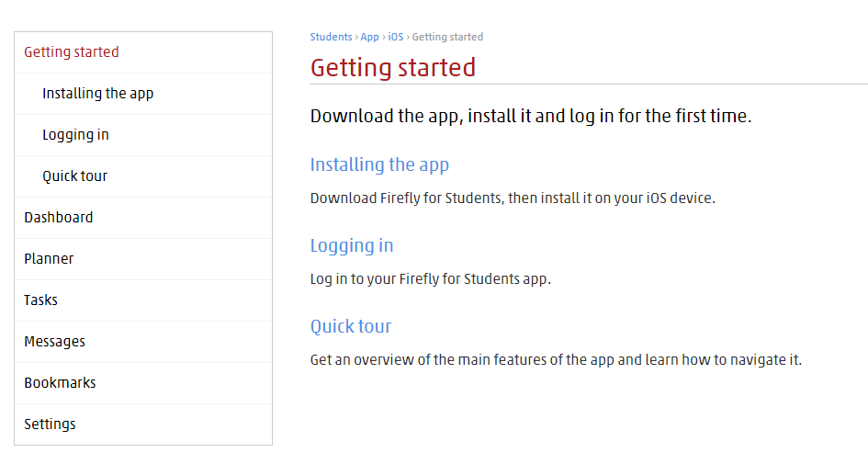
Task: Open the Planner sidebar section
Action: [142, 259]
